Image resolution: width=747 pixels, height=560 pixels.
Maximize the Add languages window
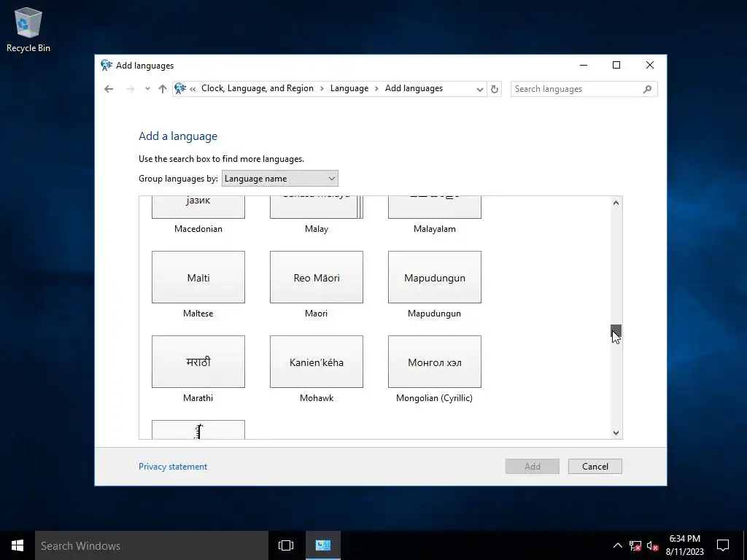616,65
